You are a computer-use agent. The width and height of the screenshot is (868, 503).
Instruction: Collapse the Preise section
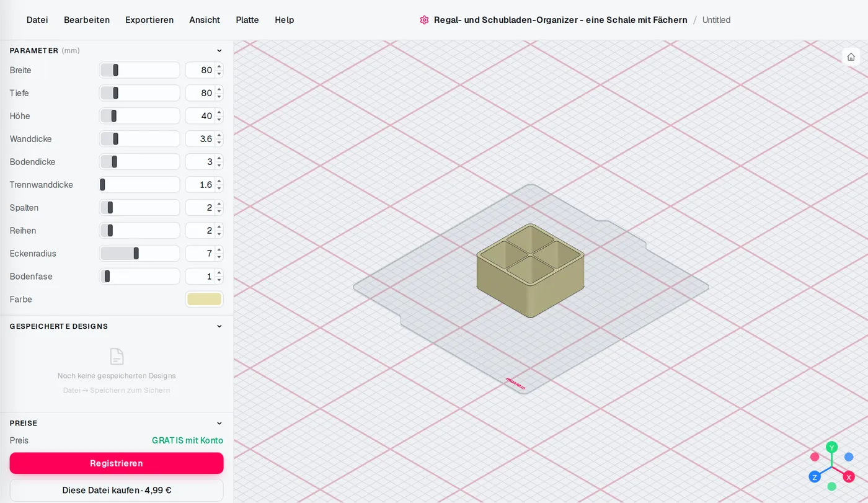(x=219, y=423)
